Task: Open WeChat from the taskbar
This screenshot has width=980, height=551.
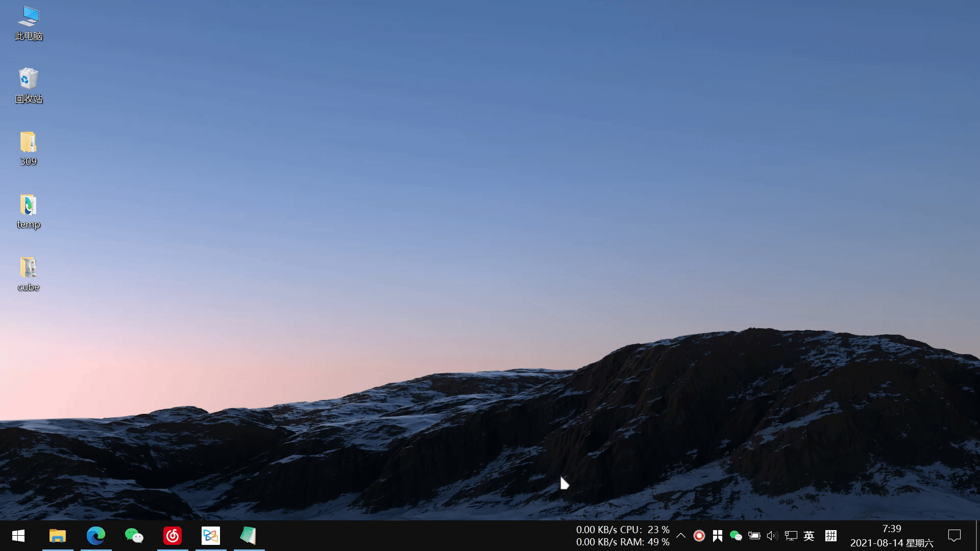Action: click(134, 536)
